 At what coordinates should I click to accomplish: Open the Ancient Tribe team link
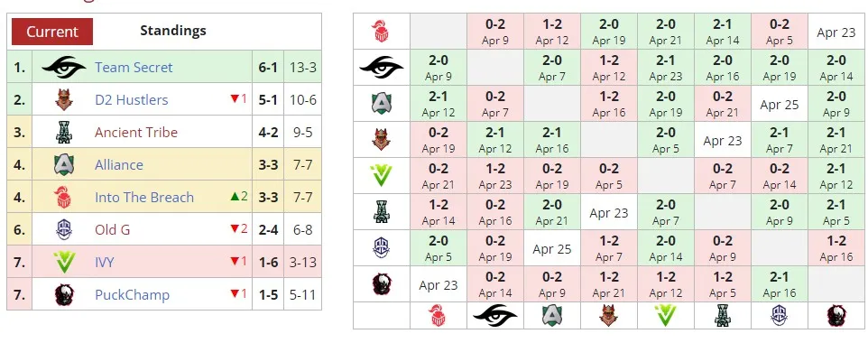pos(136,133)
